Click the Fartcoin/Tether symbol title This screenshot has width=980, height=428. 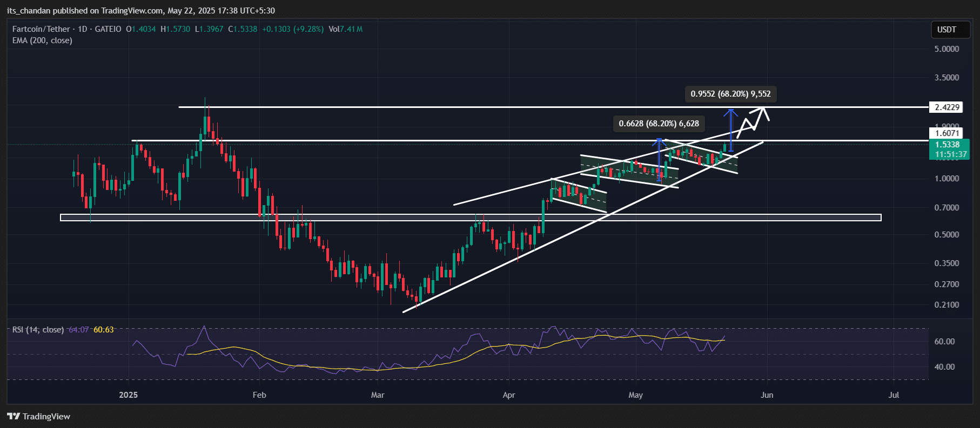(41, 29)
